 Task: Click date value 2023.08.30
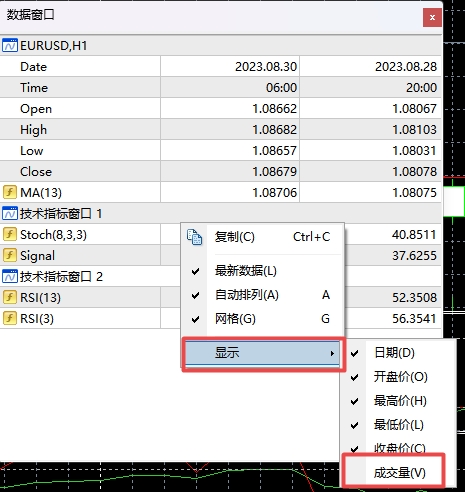[266, 67]
